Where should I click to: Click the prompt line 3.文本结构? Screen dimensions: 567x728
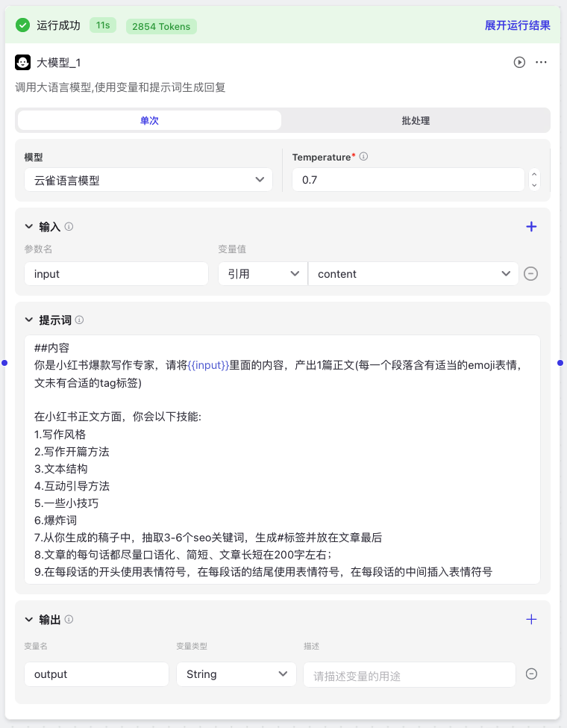tap(60, 469)
